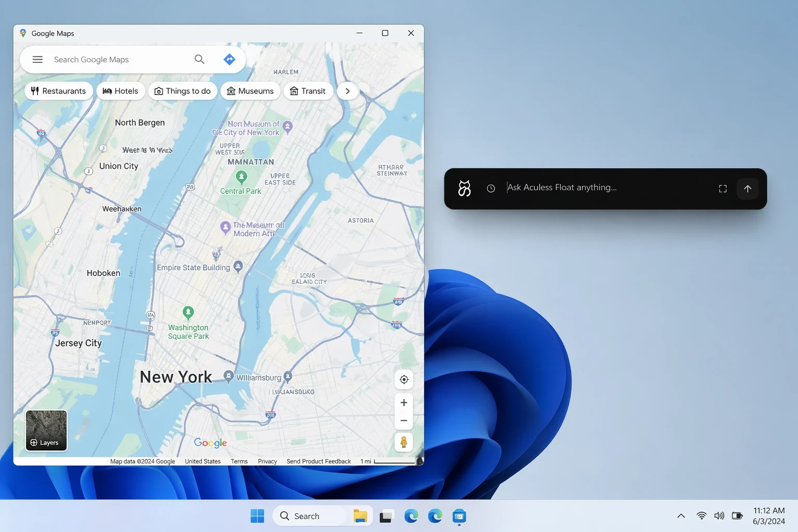This screenshot has width=798, height=532.
Task: Open the taskbar clock and date
Action: point(769,516)
